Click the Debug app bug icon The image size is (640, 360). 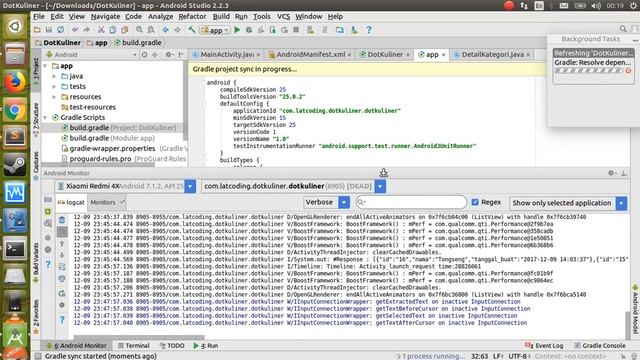(249, 30)
